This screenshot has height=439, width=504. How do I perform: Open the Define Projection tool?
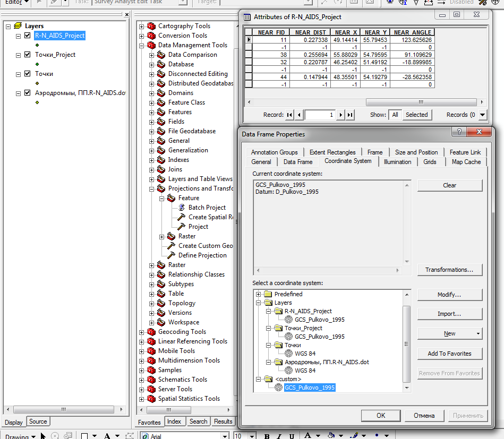[x=202, y=255]
